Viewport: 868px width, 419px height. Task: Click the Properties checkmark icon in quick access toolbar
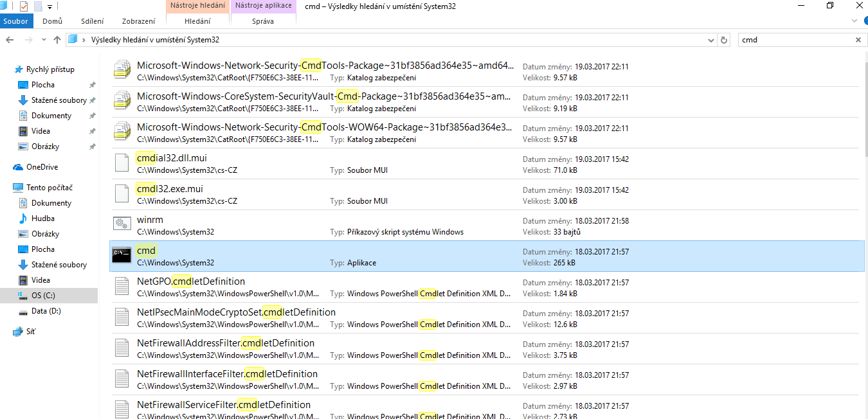24,6
